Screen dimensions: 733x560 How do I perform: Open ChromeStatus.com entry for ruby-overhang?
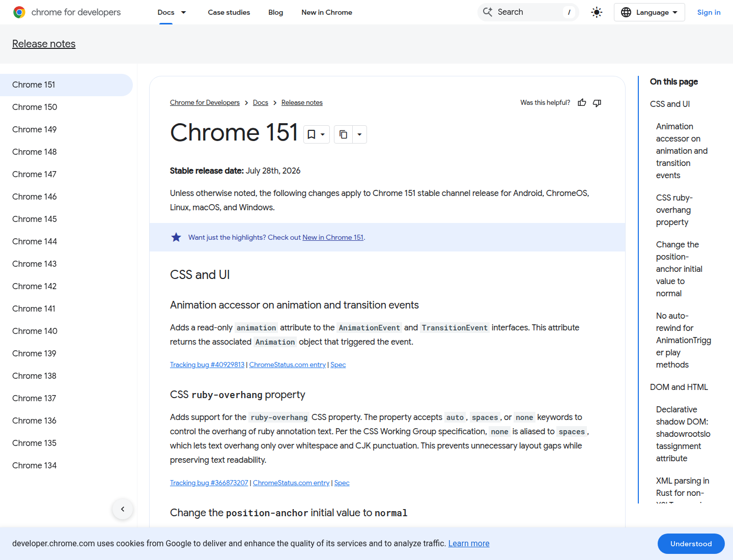tap(291, 483)
